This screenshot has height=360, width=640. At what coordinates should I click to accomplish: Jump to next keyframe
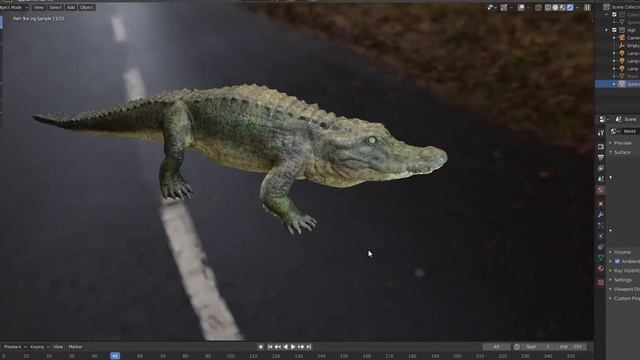coord(301,347)
